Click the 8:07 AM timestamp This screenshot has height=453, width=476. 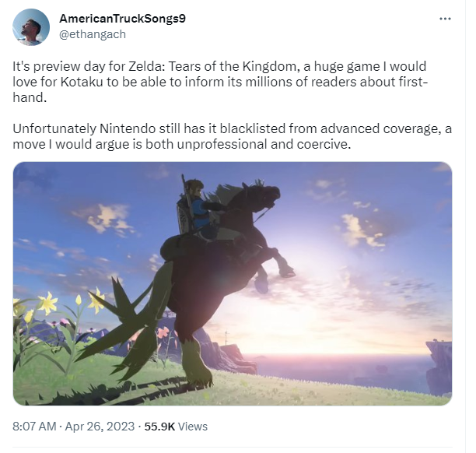coord(34,427)
